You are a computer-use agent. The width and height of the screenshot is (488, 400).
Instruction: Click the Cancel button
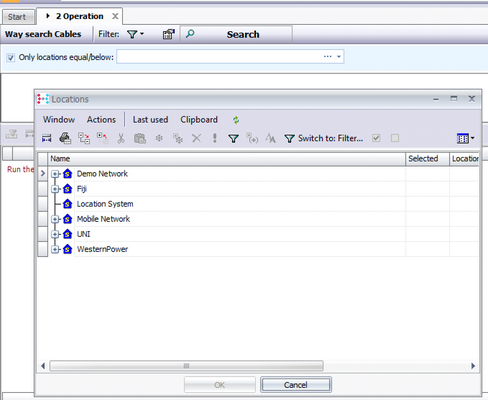point(296,385)
